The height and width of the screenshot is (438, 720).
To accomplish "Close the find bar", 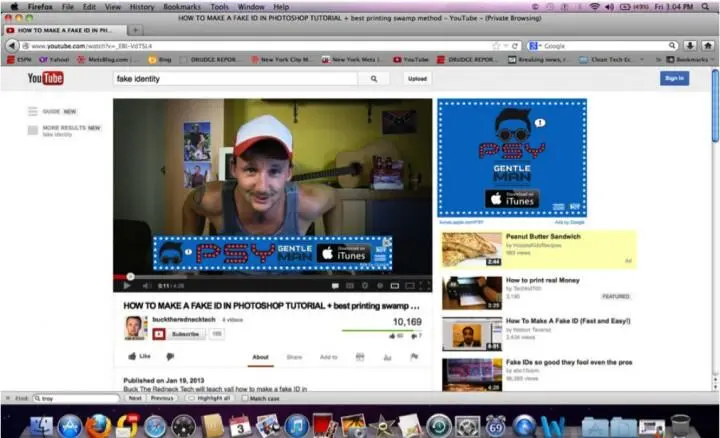I will coord(7,398).
